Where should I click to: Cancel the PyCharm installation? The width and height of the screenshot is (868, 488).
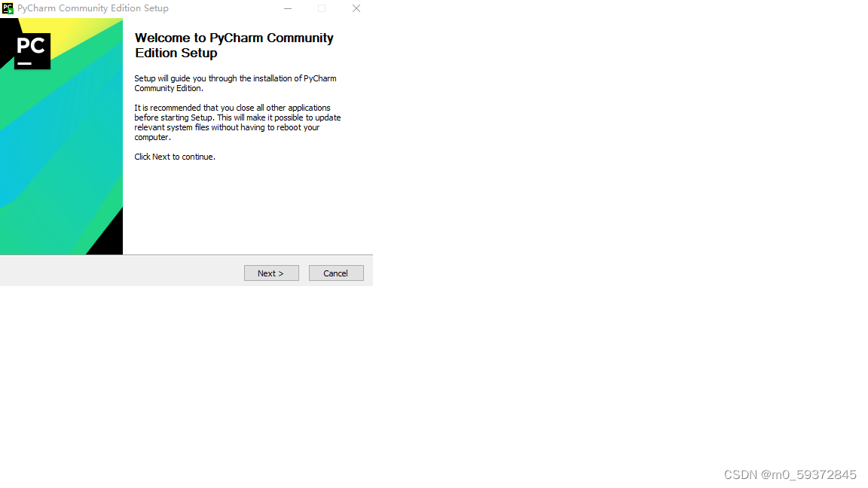click(x=336, y=273)
